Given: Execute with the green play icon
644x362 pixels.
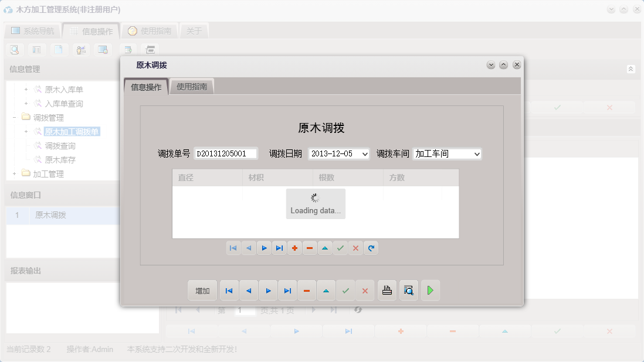Looking at the screenshot, I should pos(430,290).
